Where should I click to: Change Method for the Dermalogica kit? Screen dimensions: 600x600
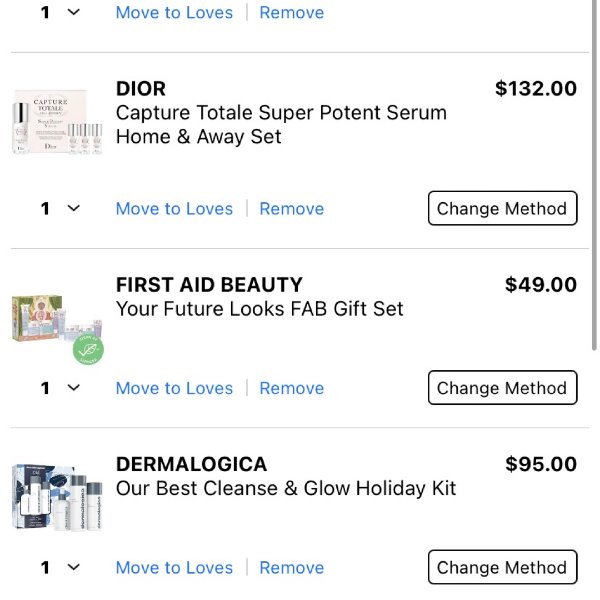[x=502, y=567]
